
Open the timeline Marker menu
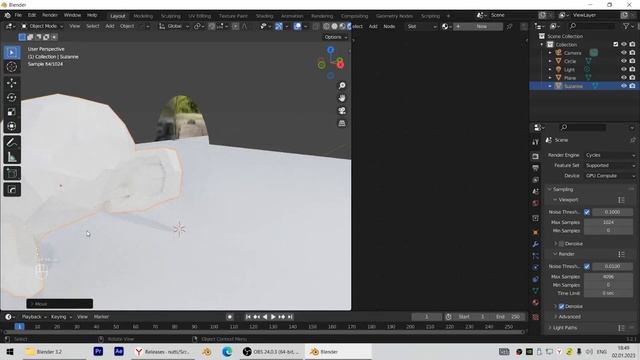coord(101,317)
